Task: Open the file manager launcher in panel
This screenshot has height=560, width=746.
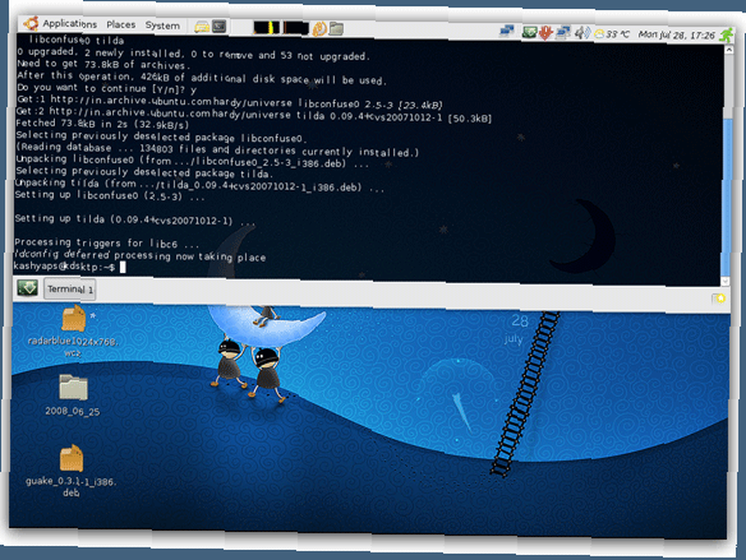Action: [x=336, y=29]
